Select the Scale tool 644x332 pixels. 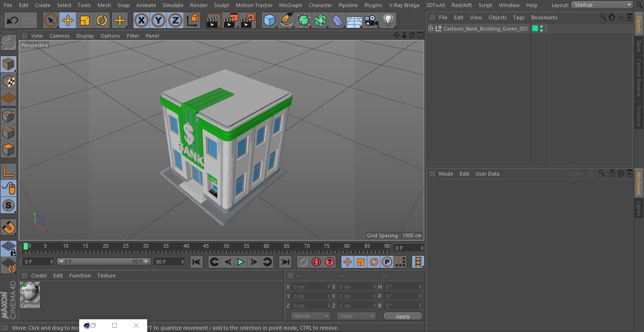[85, 20]
